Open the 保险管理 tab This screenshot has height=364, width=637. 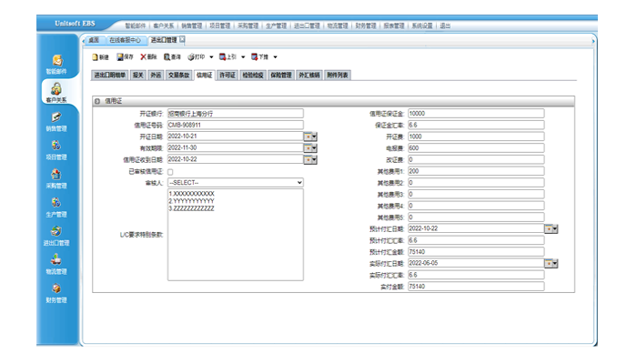click(280, 75)
